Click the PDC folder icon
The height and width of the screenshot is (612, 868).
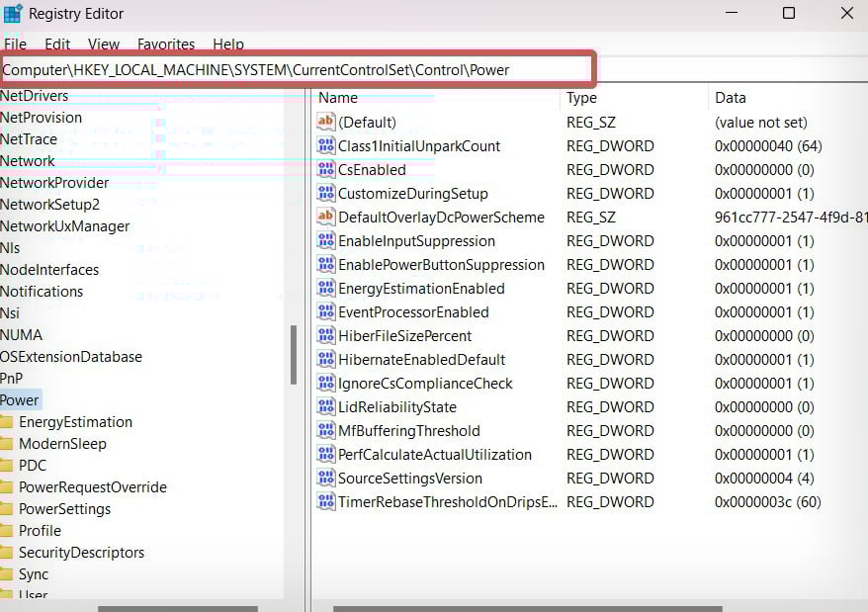(x=7, y=466)
